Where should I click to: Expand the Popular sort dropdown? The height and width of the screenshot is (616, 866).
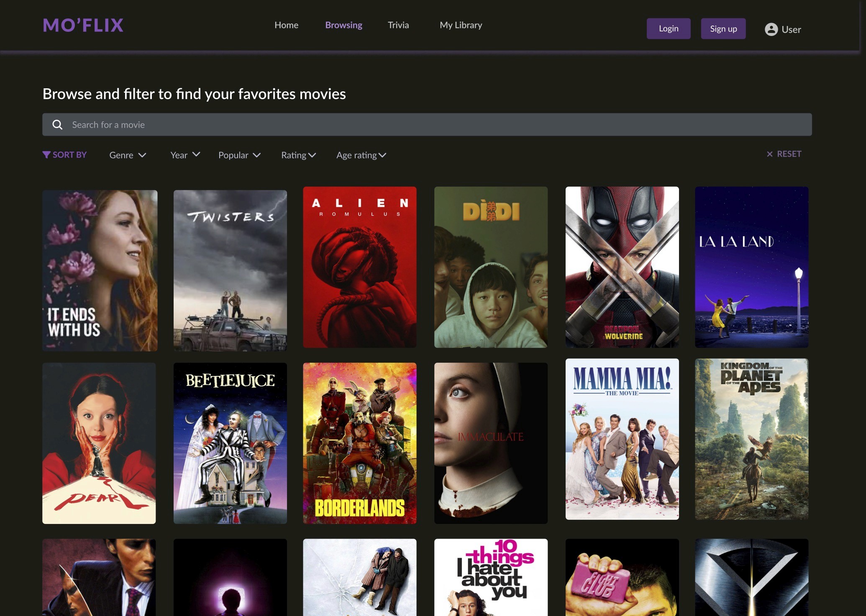click(239, 155)
